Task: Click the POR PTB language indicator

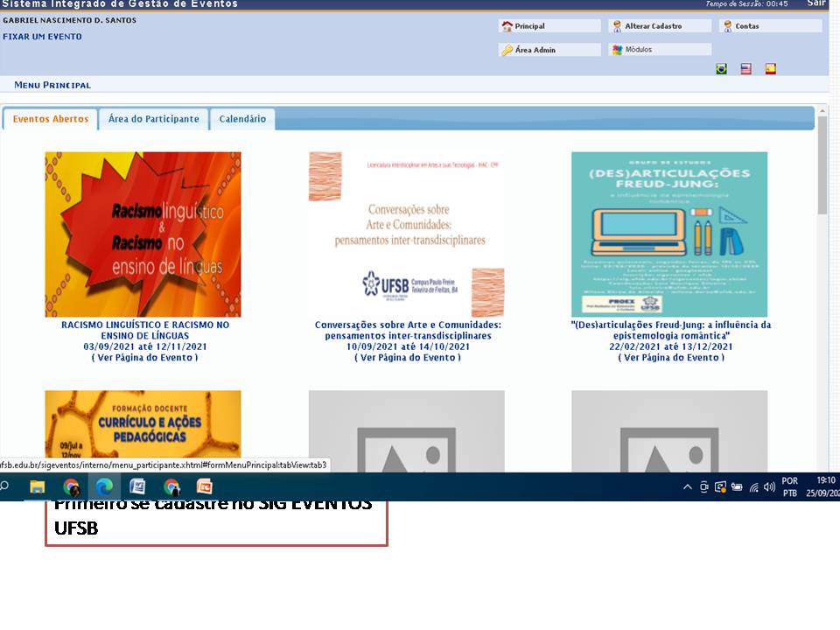Action: (789, 487)
